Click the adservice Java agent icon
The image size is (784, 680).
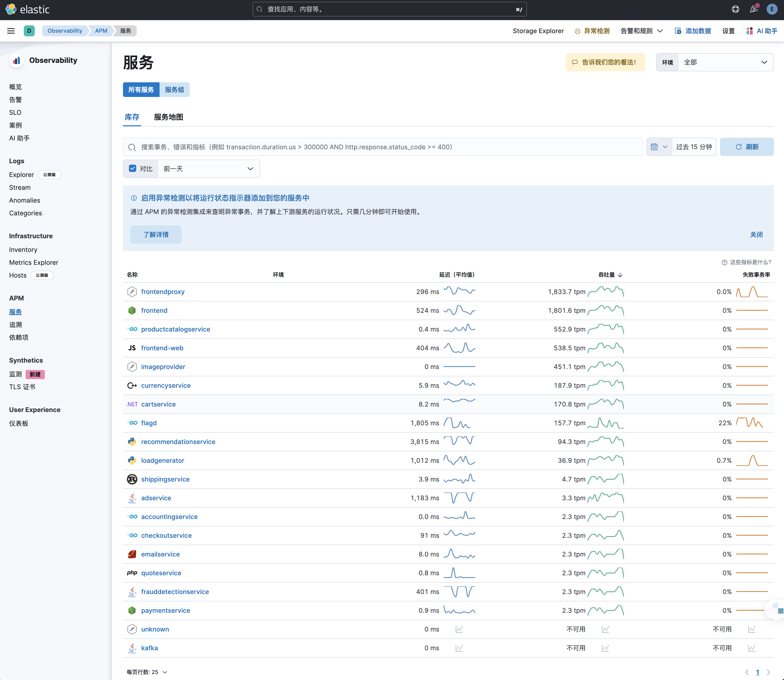(x=132, y=498)
